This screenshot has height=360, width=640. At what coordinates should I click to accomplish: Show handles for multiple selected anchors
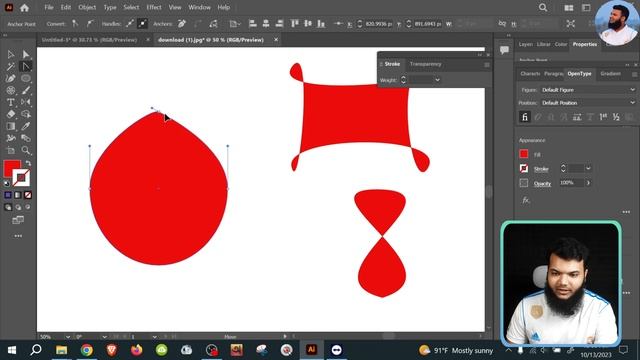[129, 24]
